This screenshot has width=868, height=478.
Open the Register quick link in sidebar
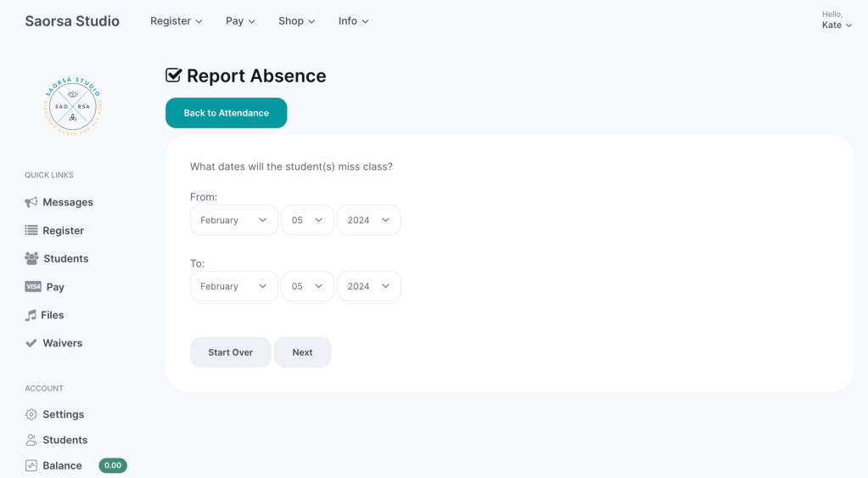[54, 230]
